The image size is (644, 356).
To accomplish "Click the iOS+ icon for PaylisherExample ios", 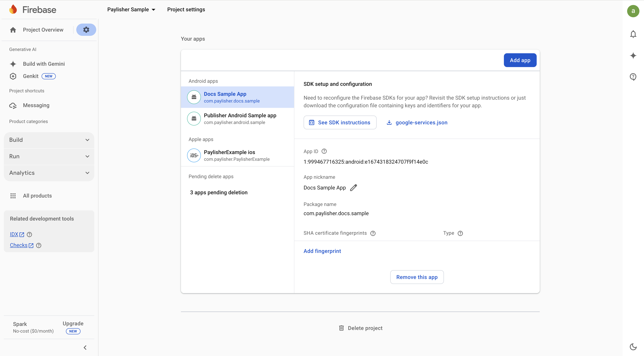I will point(194,155).
